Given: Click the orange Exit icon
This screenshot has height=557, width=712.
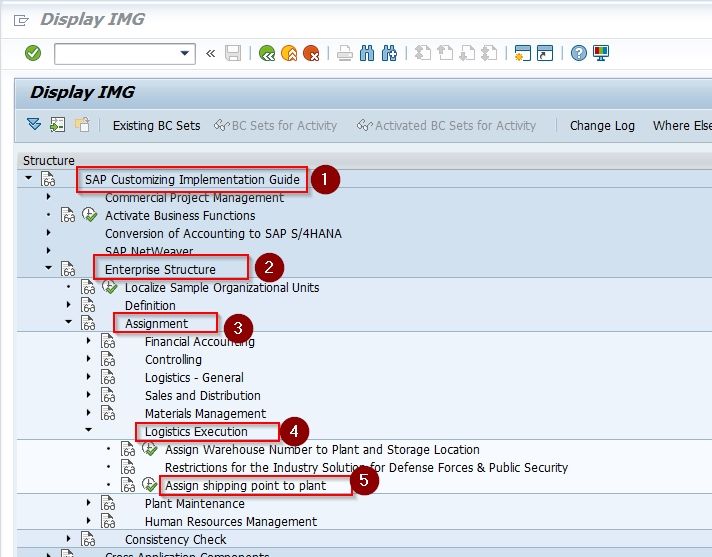Looking at the screenshot, I should click(x=289, y=54).
